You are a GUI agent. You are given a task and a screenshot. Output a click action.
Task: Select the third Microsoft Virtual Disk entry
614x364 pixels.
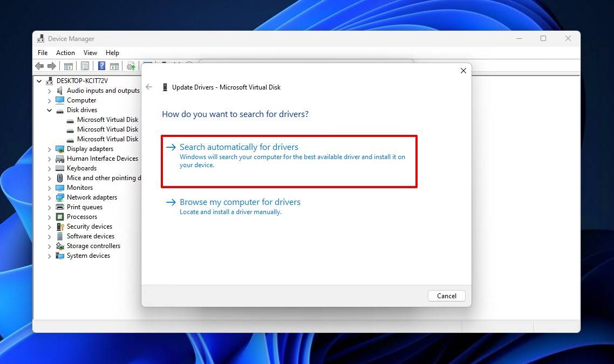click(x=107, y=139)
